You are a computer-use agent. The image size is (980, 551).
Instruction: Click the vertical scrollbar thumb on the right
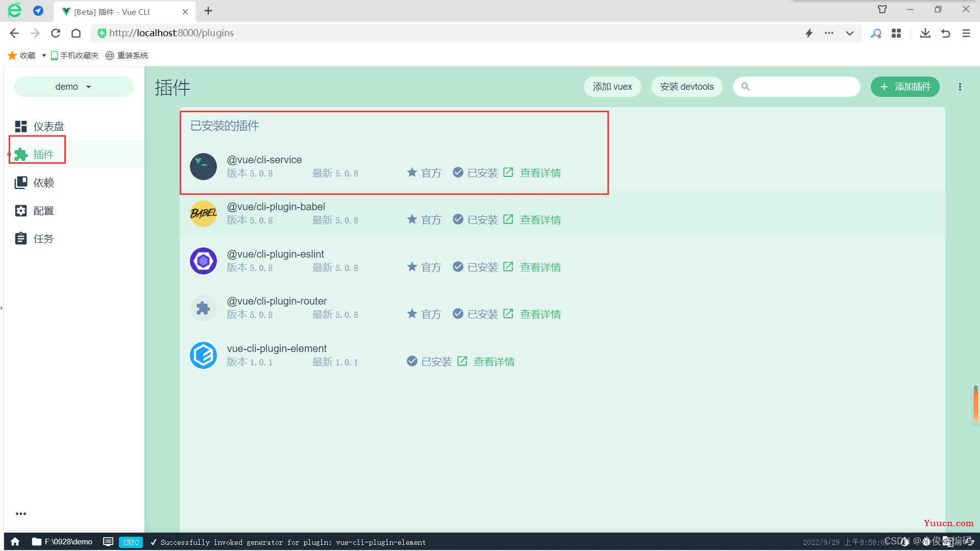975,404
